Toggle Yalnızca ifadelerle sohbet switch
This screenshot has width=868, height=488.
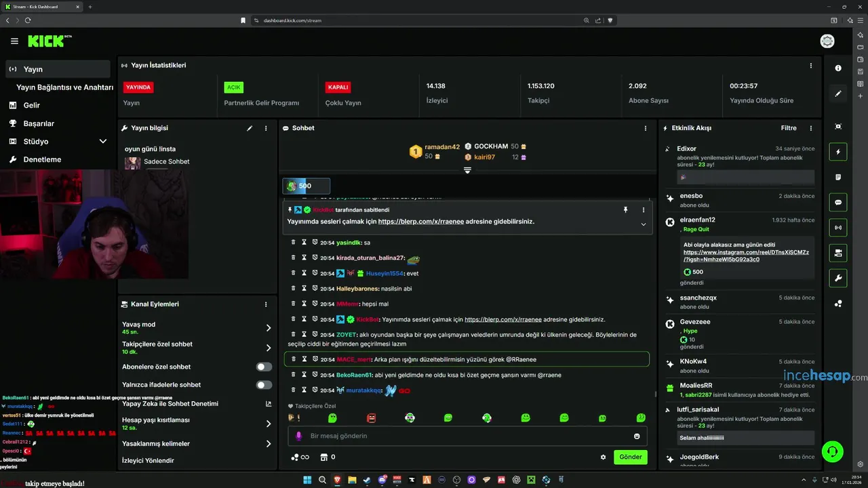pos(264,384)
